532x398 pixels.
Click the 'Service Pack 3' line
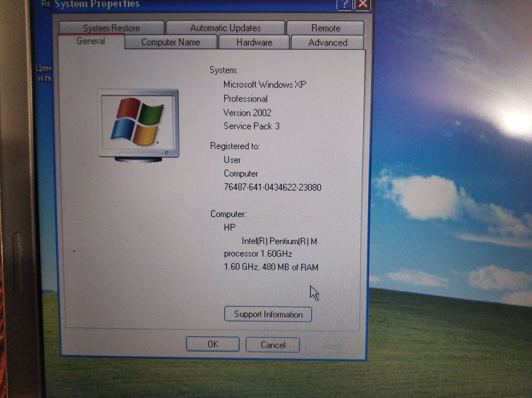point(251,126)
